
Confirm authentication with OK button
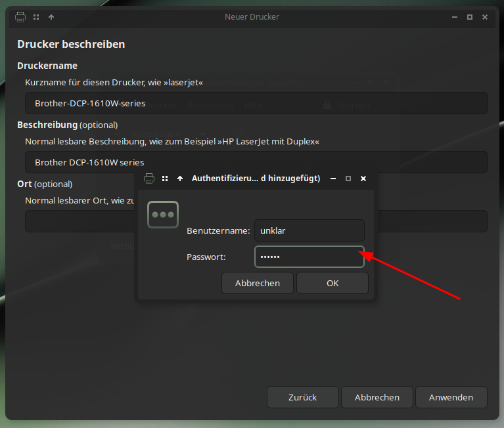click(x=332, y=283)
